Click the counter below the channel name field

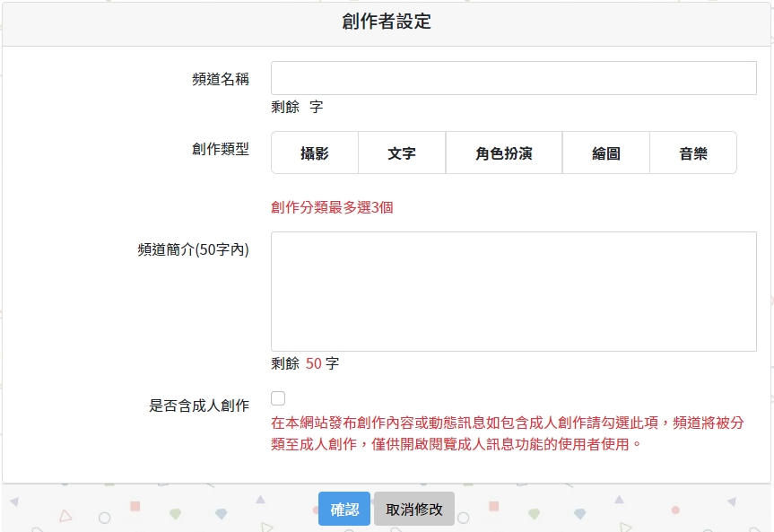coord(297,107)
